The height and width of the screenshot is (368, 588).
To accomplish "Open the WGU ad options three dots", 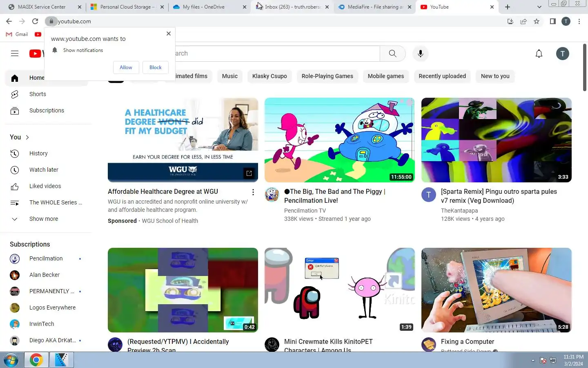I will 253,192.
